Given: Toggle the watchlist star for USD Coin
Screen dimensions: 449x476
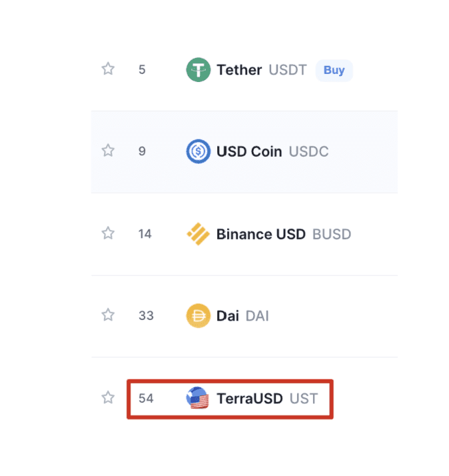Looking at the screenshot, I should pyautogui.click(x=108, y=151).
